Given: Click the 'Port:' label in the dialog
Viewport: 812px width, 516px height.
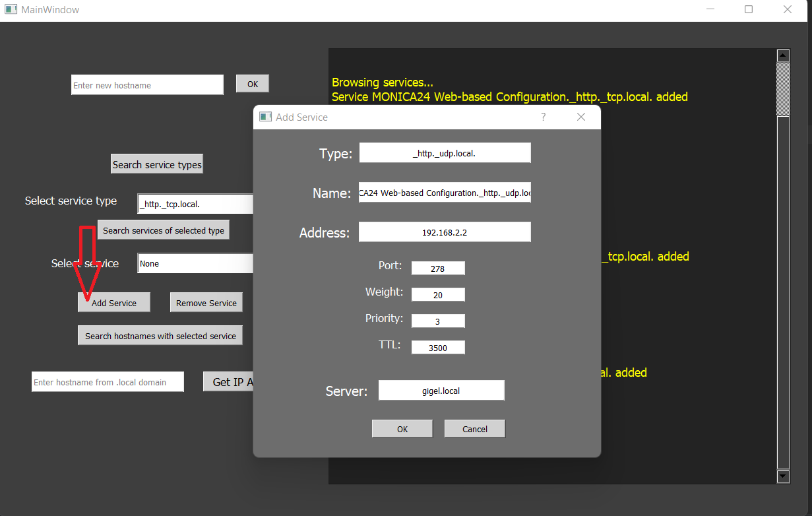Looking at the screenshot, I should click(390, 265).
